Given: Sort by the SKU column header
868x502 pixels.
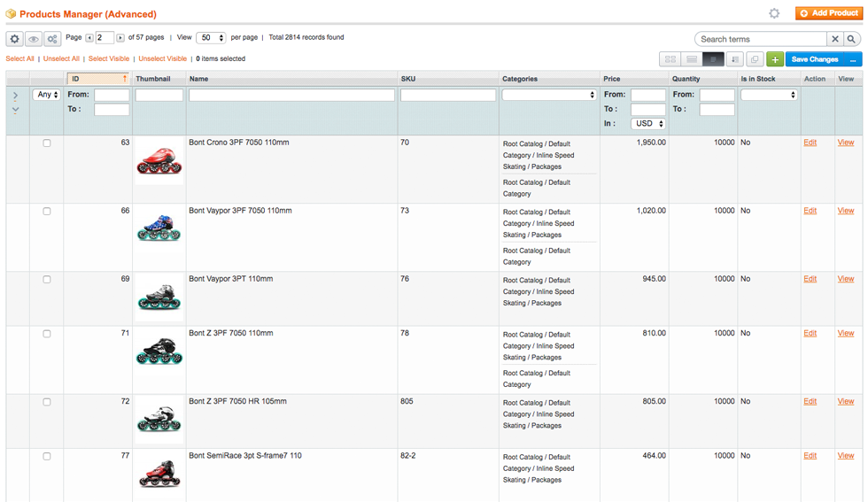Looking at the screenshot, I should click(x=408, y=79).
